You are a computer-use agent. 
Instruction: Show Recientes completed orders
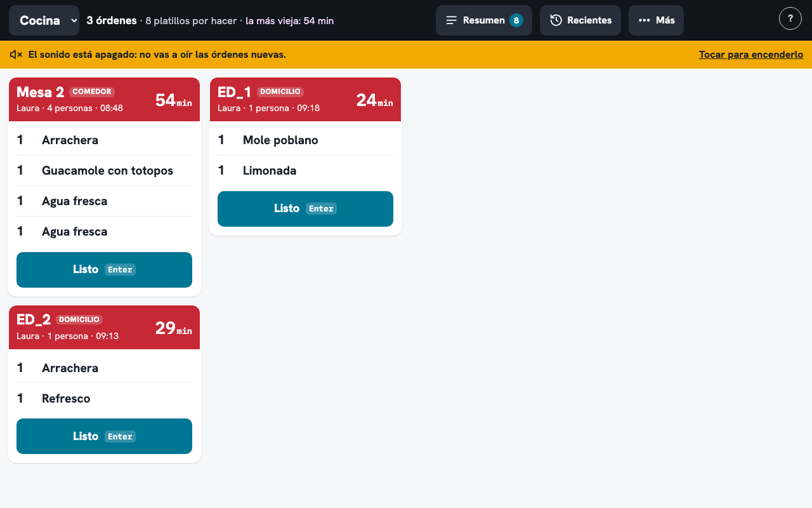[580, 20]
